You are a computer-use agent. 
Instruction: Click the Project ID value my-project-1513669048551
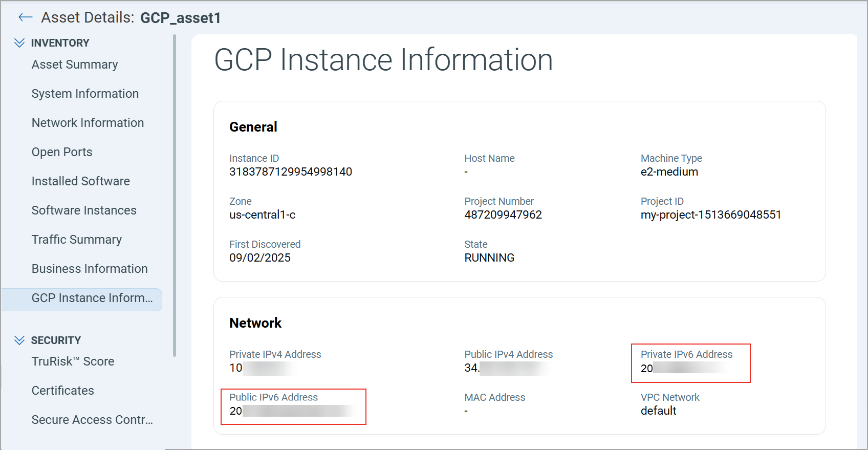point(711,215)
